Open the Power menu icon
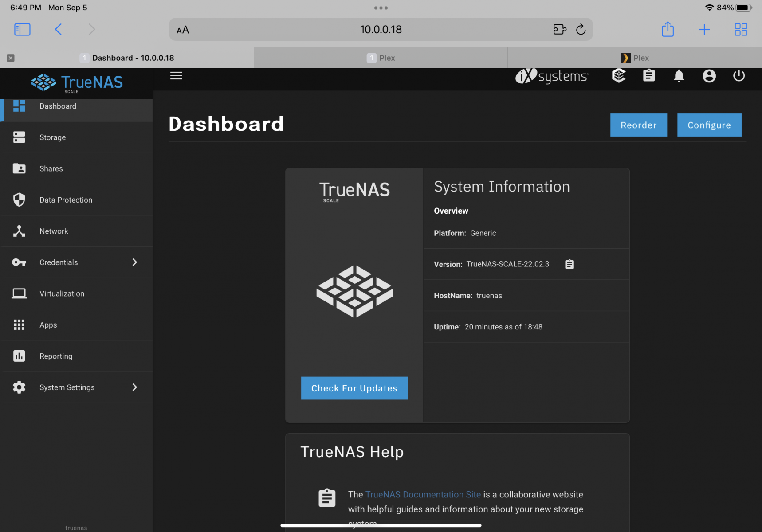The image size is (762, 532). coord(739,76)
